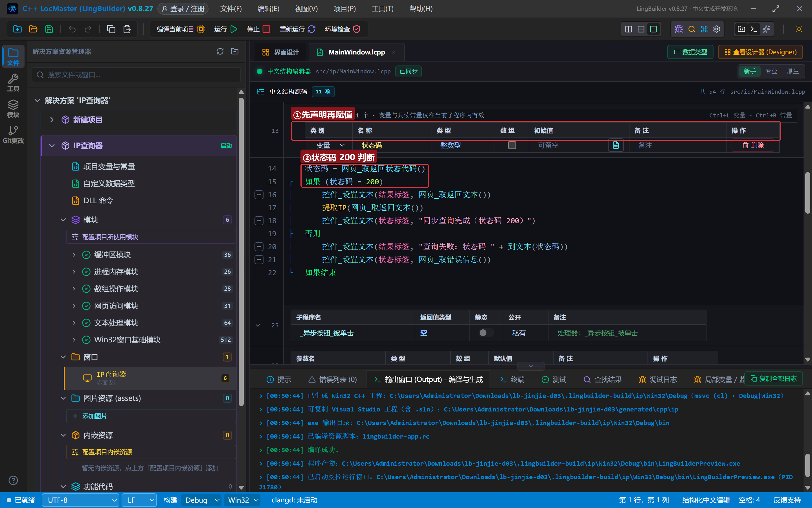Check the 数组 checkbox for 状态码
The width and height of the screenshot is (812, 508).
click(x=512, y=145)
